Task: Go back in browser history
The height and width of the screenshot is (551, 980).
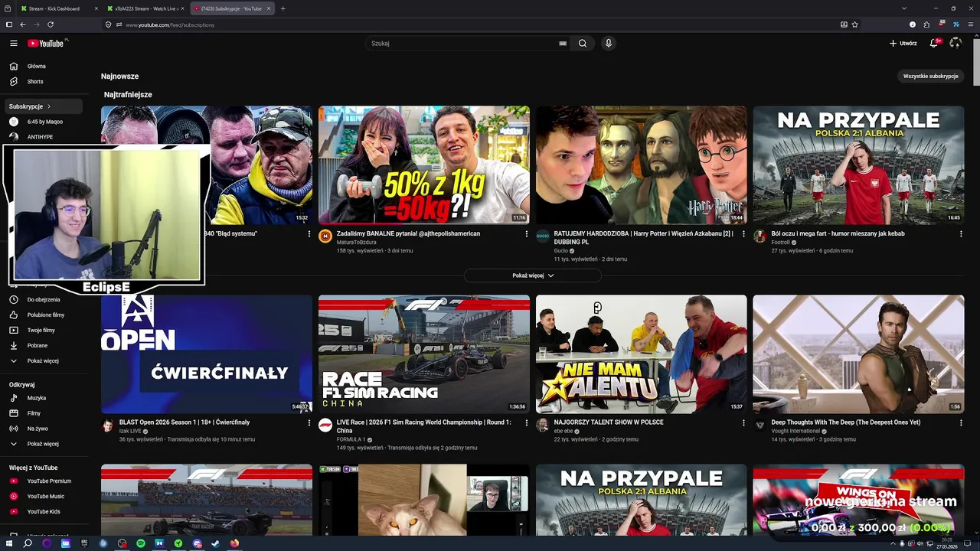Action: coord(23,24)
